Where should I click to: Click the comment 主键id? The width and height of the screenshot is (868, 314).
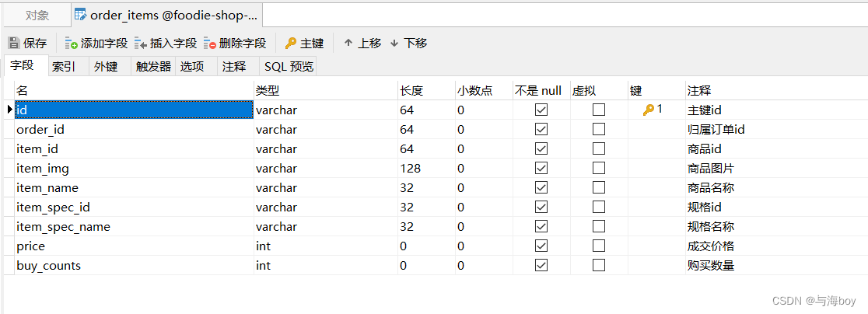pyautogui.click(x=704, y=110)
